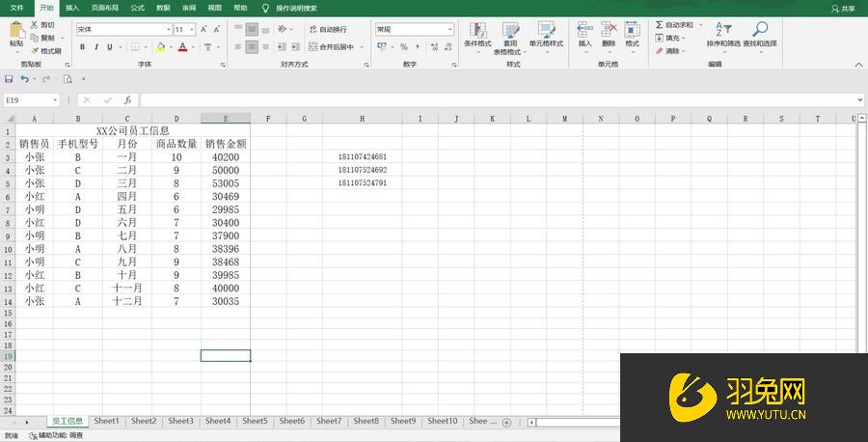Click the Insert Function fx icon
Viewport: 868px width, 442px height.
(x=128, y=100)
